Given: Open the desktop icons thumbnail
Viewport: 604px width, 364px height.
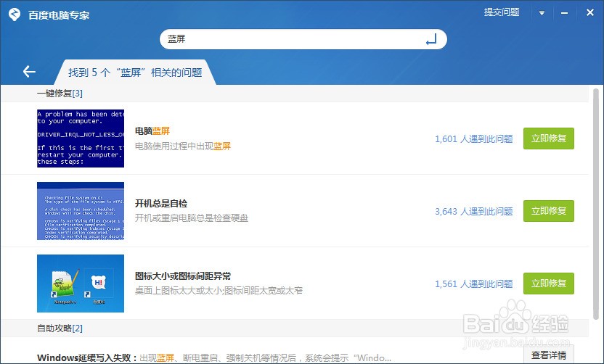Looking at the screenshot, I should [x=81, y=284].
